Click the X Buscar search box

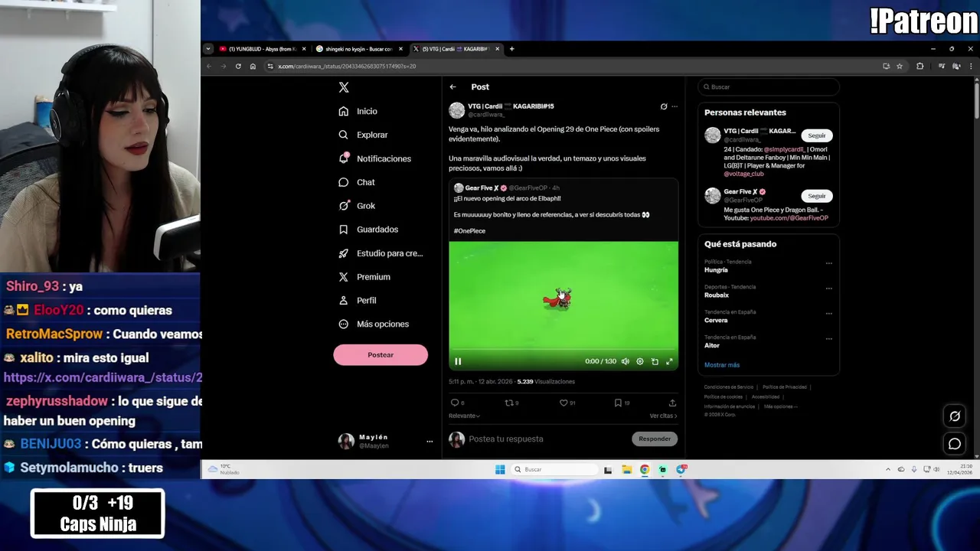pos(768,87)
